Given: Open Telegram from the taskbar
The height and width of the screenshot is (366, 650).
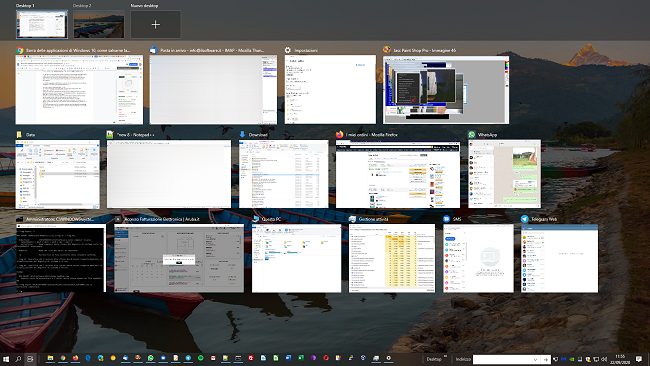Looking at the screenshot, I should tap(188, 359).
